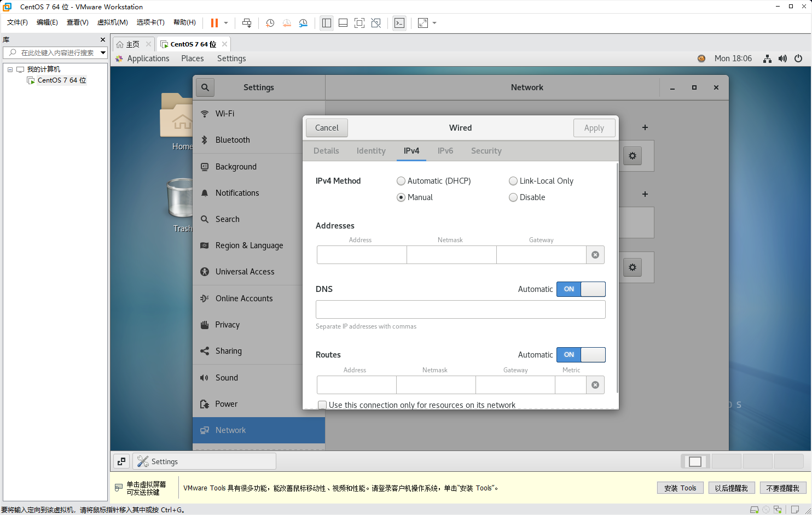Add a connection with the top plus button
The width and height of the screenshot is (812, 515).
pos(645,127)
